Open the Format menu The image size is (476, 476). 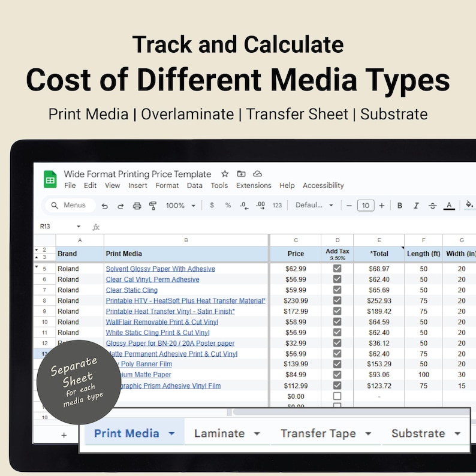pos(167,185)
